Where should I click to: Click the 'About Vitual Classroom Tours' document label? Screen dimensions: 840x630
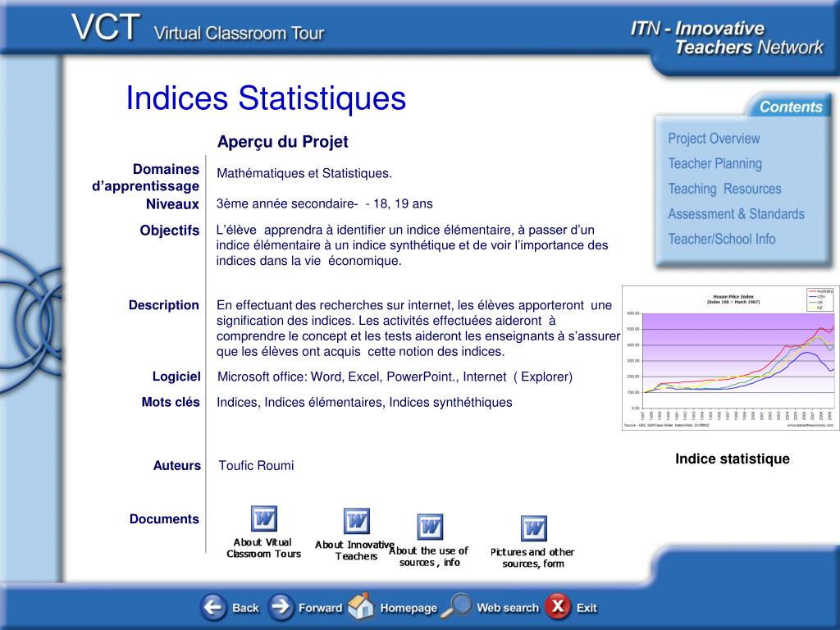click(x=263, y=548)
